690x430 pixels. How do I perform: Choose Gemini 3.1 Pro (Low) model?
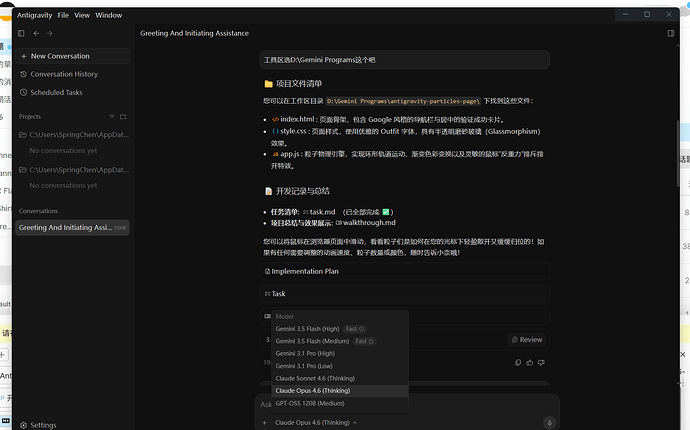(x=340, y=366)
